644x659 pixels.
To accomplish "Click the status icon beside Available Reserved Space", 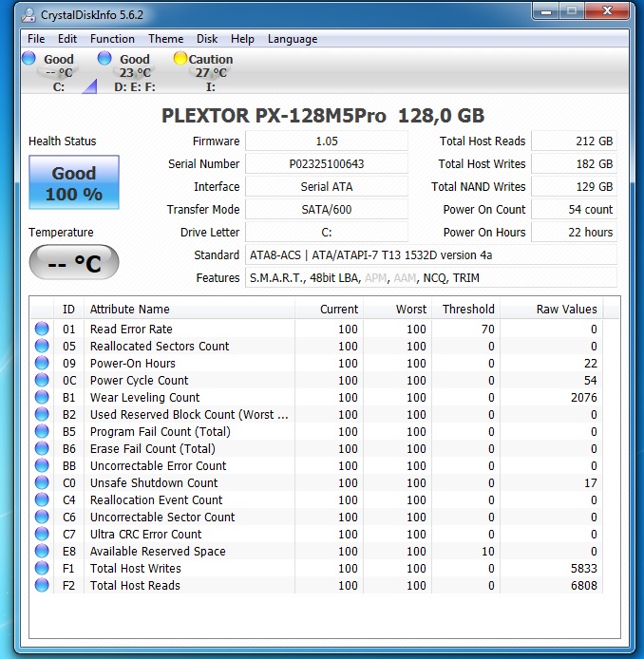I will pos(42,551).
